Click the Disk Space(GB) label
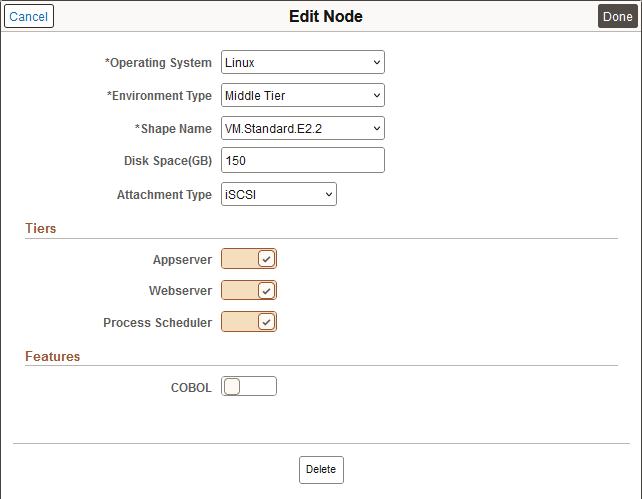 point(168,161)
